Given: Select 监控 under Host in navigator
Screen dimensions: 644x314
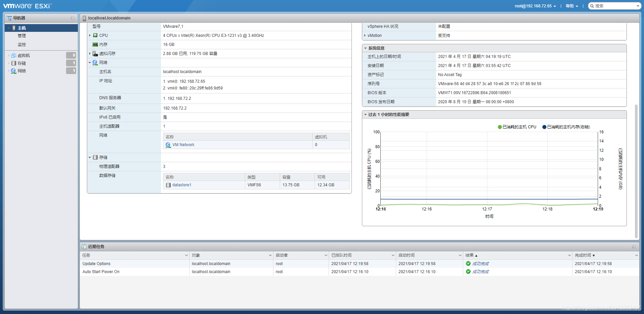Looking at the screenshot, I should 22,45.
